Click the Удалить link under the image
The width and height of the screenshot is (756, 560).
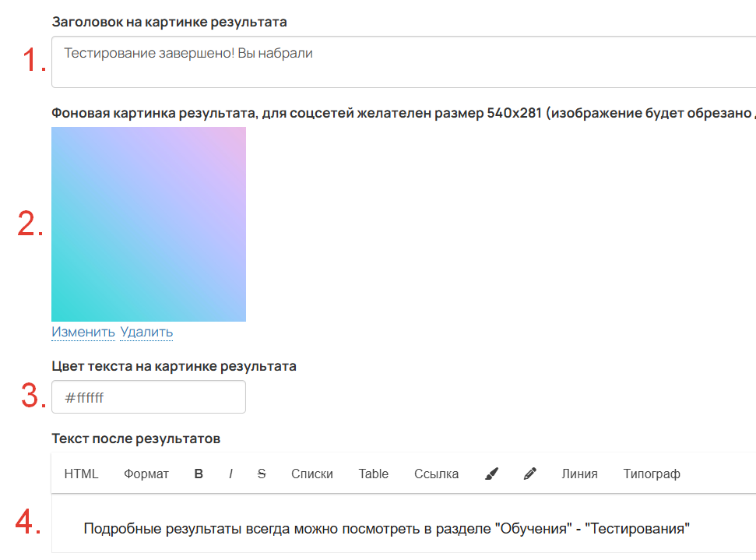[146, 332]
